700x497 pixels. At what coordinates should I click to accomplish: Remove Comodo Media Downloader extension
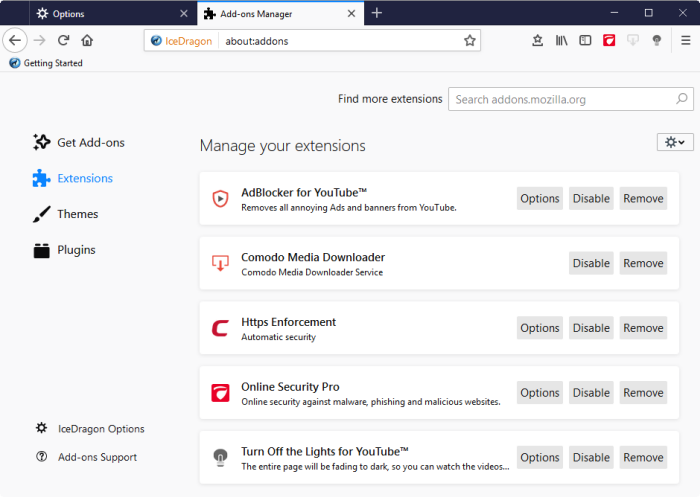click(643, 263)
